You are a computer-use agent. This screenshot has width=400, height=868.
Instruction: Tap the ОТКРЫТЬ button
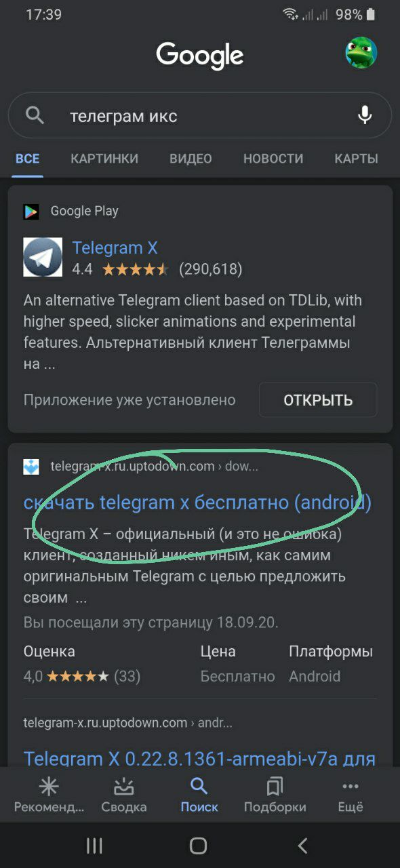[318, 400]
